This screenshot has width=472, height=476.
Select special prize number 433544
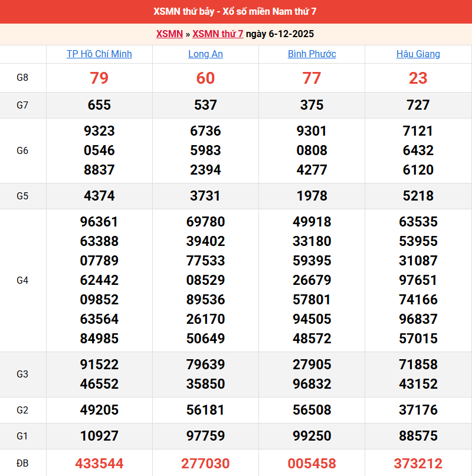click(x=99, y=464)
